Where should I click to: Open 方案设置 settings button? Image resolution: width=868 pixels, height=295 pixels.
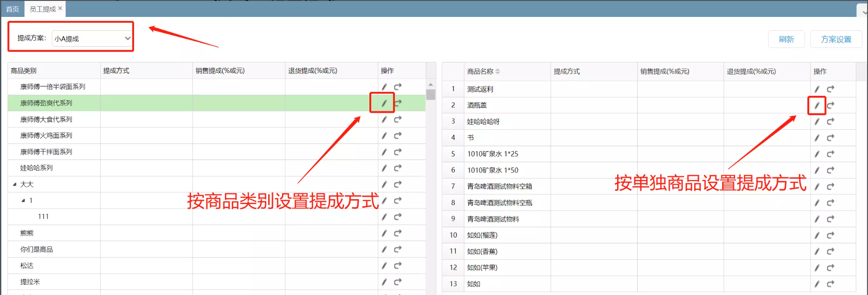(x=835, y=39)
